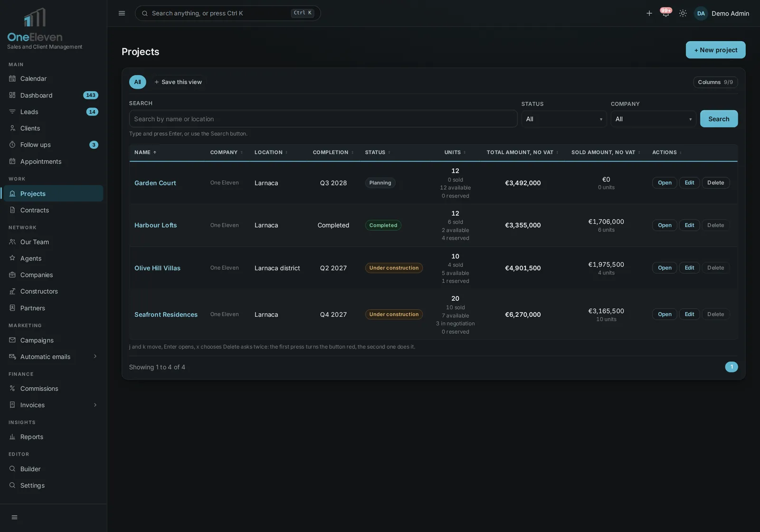Go to Partners in the sidebar

click(53, 308)
